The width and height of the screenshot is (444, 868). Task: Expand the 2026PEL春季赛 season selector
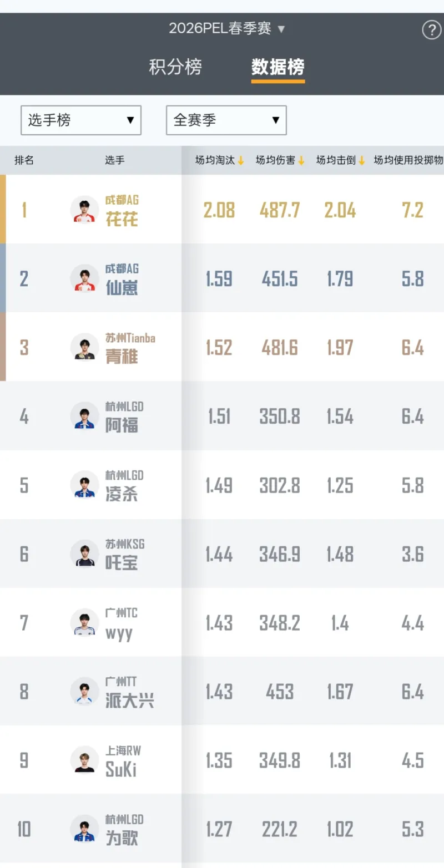pos(227,29)
